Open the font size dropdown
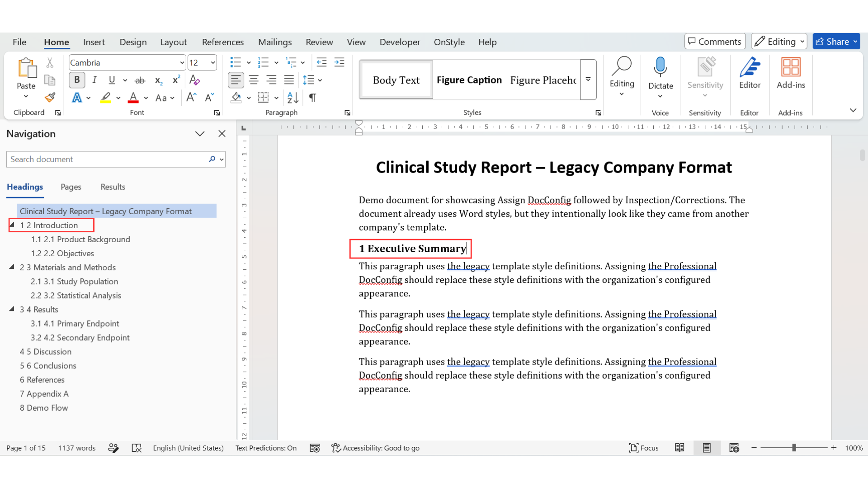This screenshot has width=868, height=488. click(212, 63)
